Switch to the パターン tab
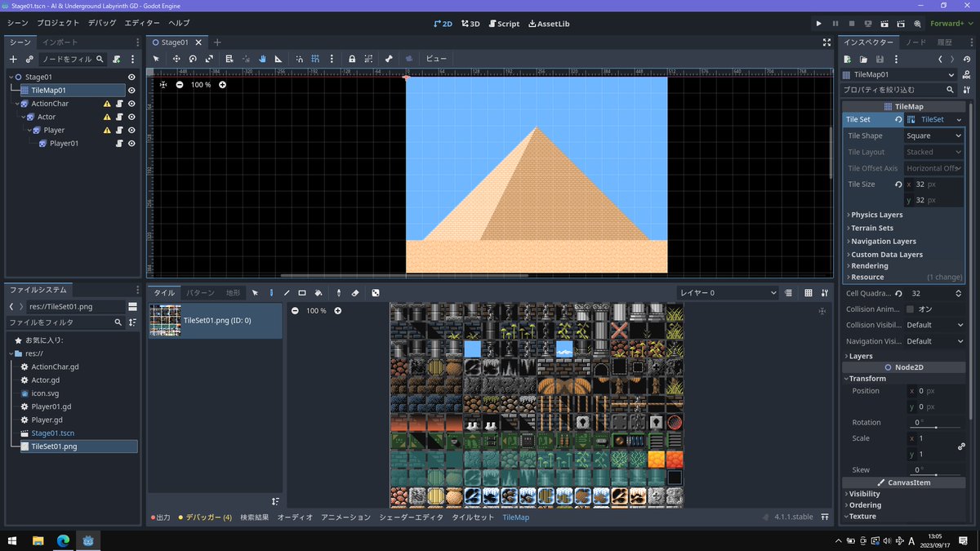Screen dimensions: 980x551 [x=200, y=292]
